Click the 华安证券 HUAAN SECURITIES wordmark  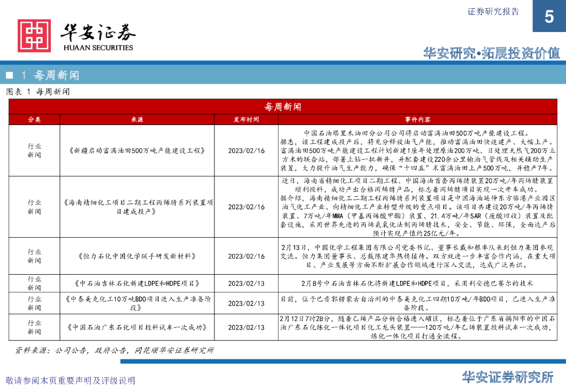click(x=98, y=38)
